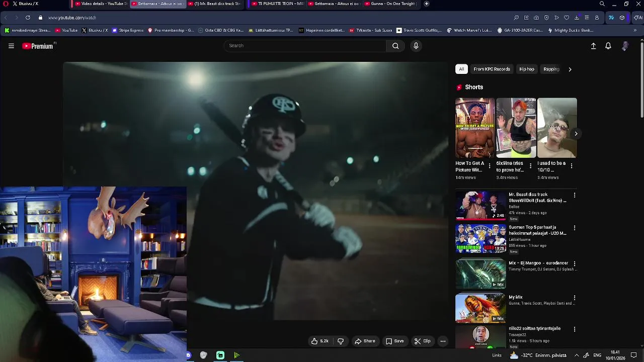Open options for nillo22 soittaa video
The image size is (644, 362).
click(x=575, y=329)
